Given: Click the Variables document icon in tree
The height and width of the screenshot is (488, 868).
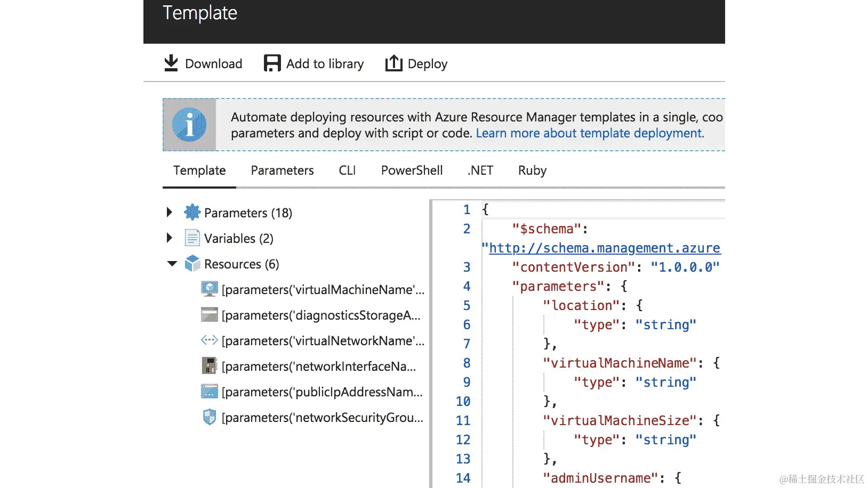Looking at the screenshot, I should tap(192, 238).
